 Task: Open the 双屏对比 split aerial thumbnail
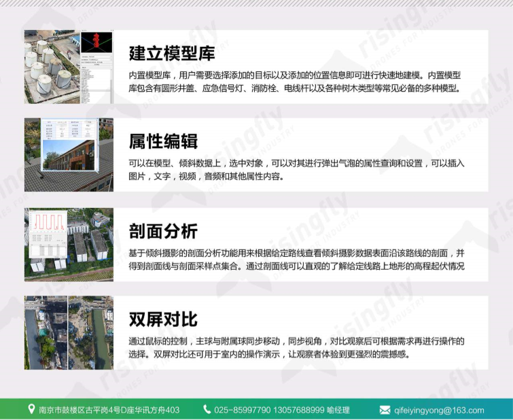[x=69, y=332]
